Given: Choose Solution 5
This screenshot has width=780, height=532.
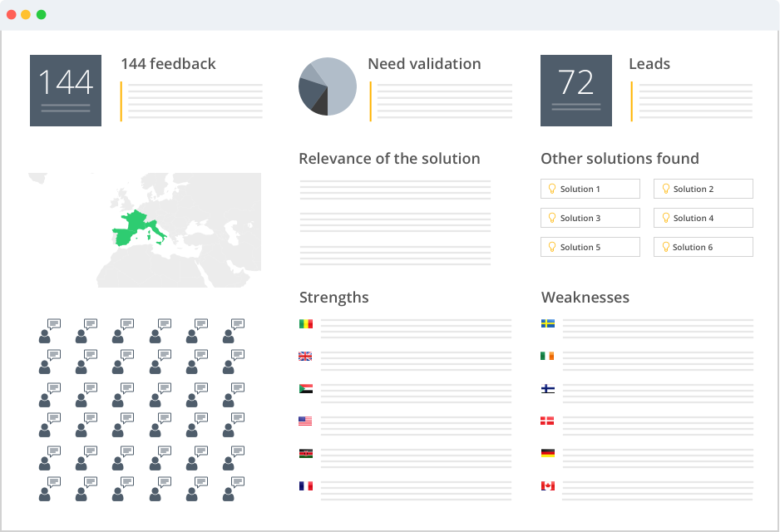Looking at the screenshot, I should pos(590,248).
